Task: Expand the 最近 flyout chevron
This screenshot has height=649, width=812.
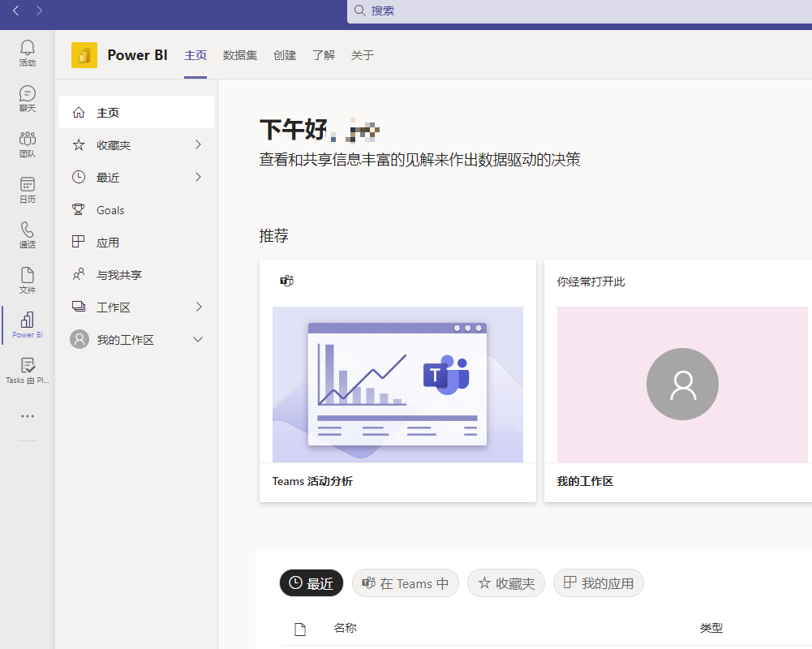Action: (x=198, y=177)
